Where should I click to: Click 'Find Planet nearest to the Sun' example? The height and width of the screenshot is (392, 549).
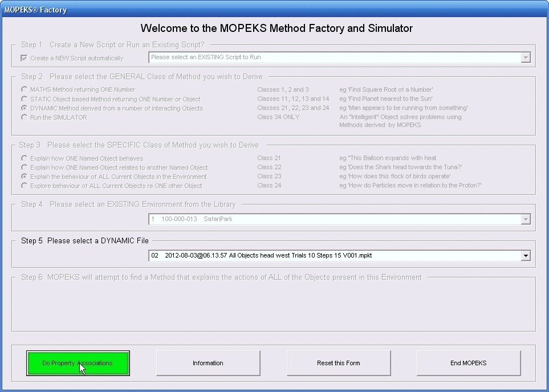coord(385,99)
